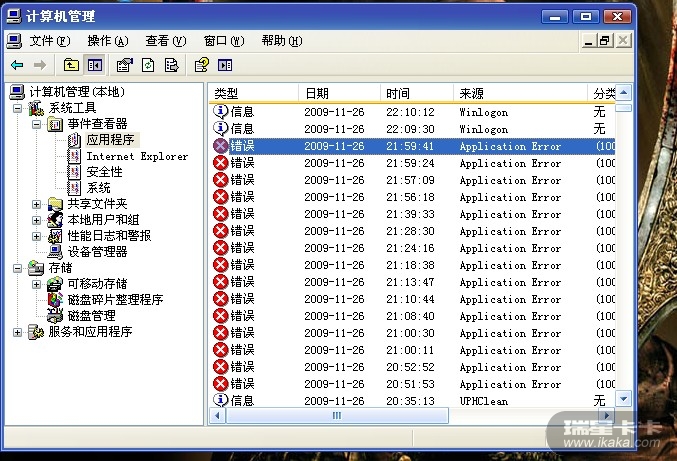Click the scroll left arrow of event list
The height and width of the screenshot is (461, 677).
[217, 416]
